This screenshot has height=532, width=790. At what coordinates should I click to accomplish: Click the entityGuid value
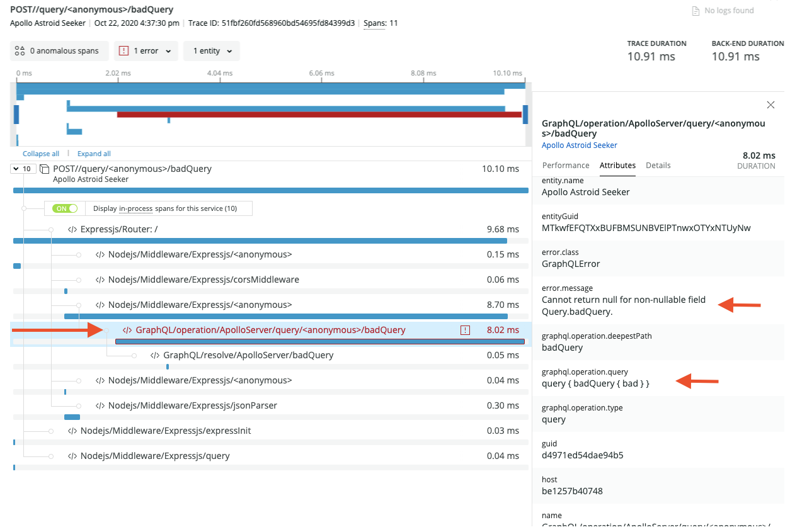646,228
